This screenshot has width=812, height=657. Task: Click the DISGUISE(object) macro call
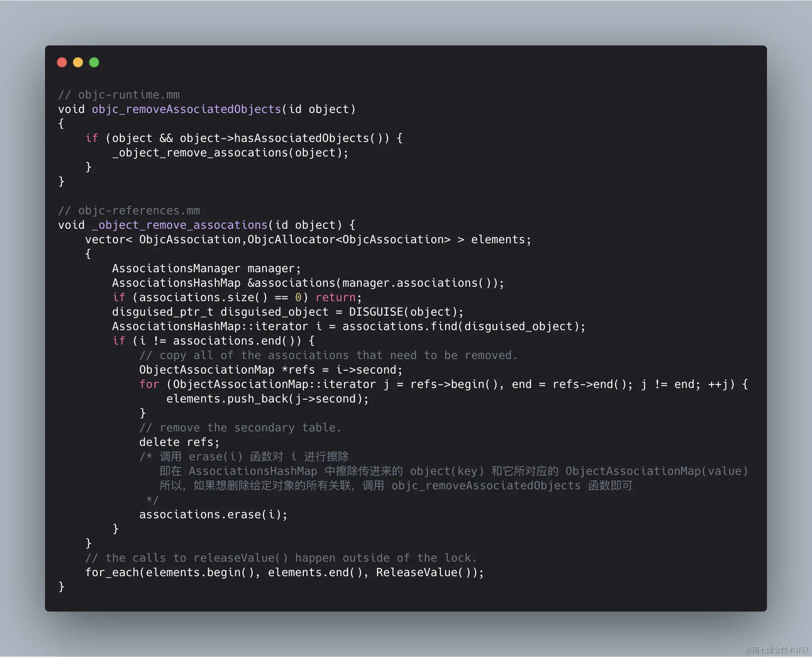[x=403, y=312]
